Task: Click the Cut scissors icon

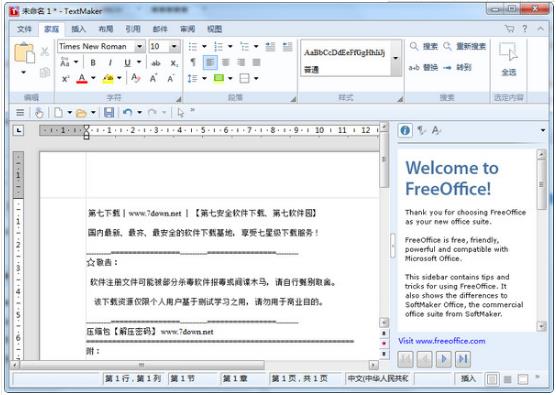Action: (x=44, y=52)
